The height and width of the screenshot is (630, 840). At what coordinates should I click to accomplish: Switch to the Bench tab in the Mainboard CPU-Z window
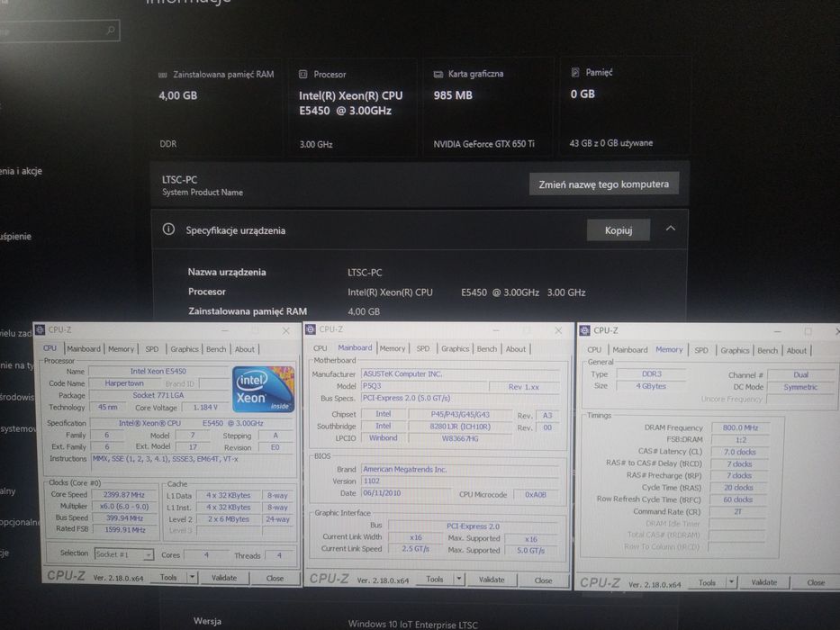[x=487, y=348]
